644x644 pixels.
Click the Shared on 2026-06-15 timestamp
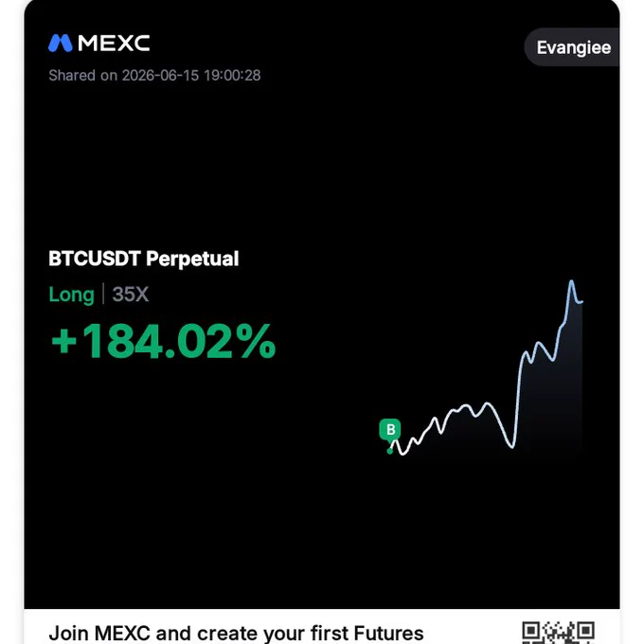click(154, 76)
